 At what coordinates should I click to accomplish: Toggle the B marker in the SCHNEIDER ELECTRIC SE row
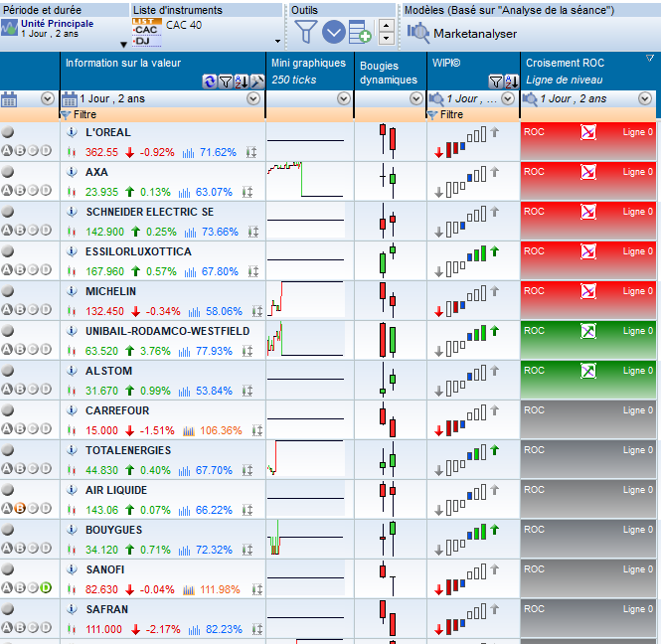[x=20, y=231]
